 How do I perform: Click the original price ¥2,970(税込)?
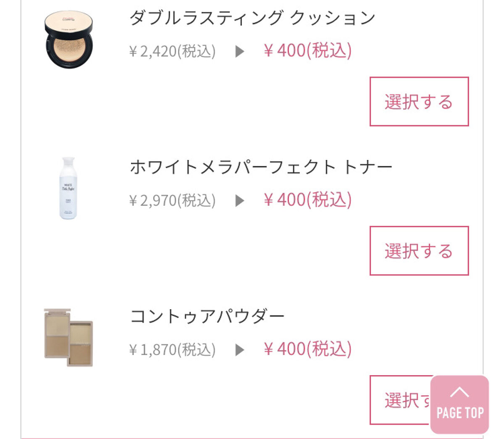click(172, 201)
